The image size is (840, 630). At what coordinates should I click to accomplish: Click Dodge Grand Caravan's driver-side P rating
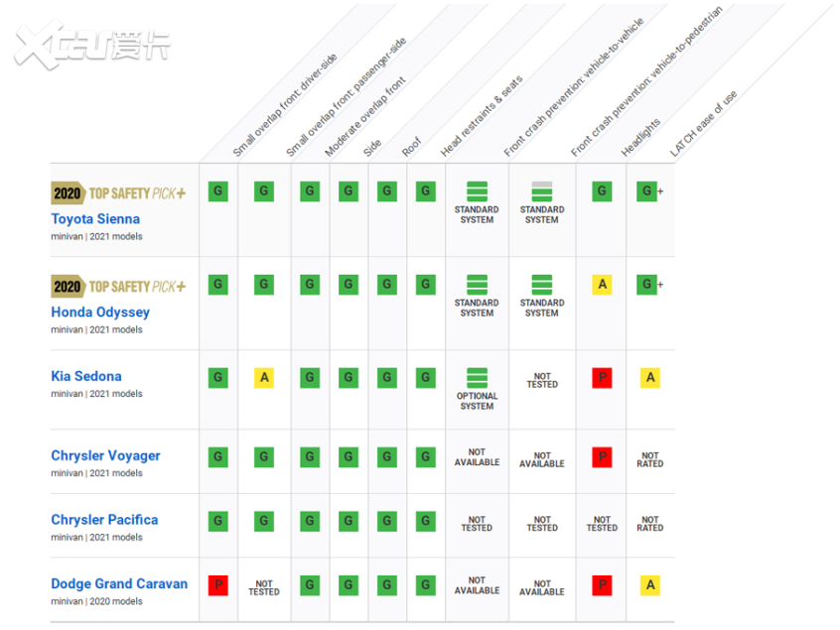tap(218, 585)
